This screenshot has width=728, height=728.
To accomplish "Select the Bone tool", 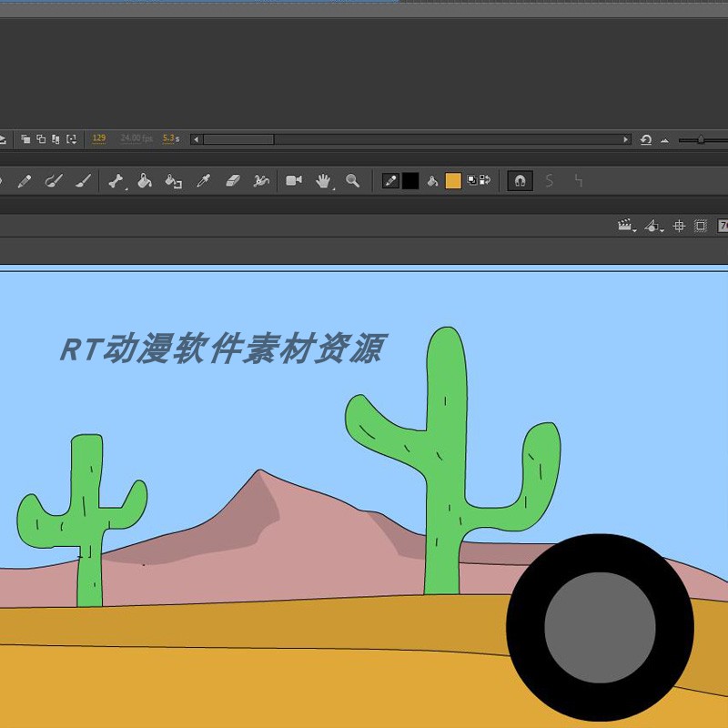I will point(116,181).
